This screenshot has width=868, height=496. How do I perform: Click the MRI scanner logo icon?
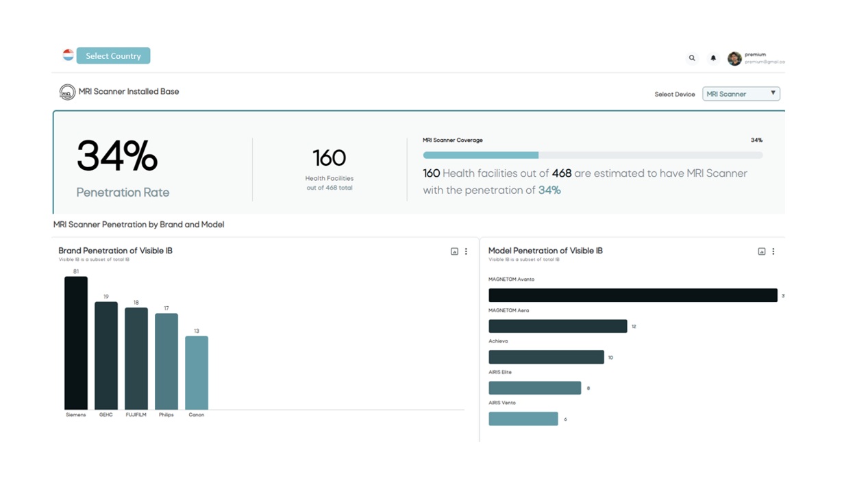pyautogui.click(x=66, y=90)
